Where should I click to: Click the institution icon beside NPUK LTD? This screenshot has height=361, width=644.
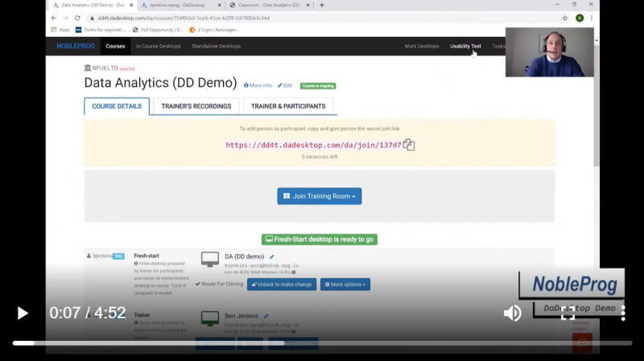pyautogui.click(x=88, y=68)
